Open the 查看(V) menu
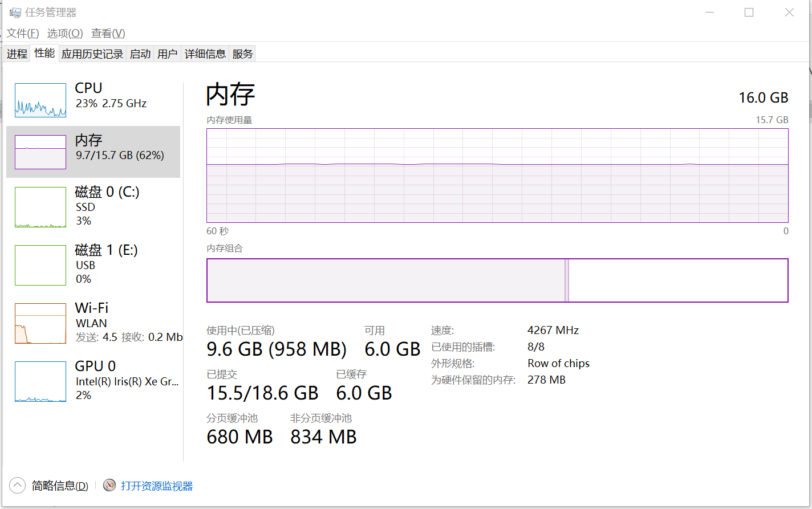Screen dimensions: 812x509 [x=108, y=33]
